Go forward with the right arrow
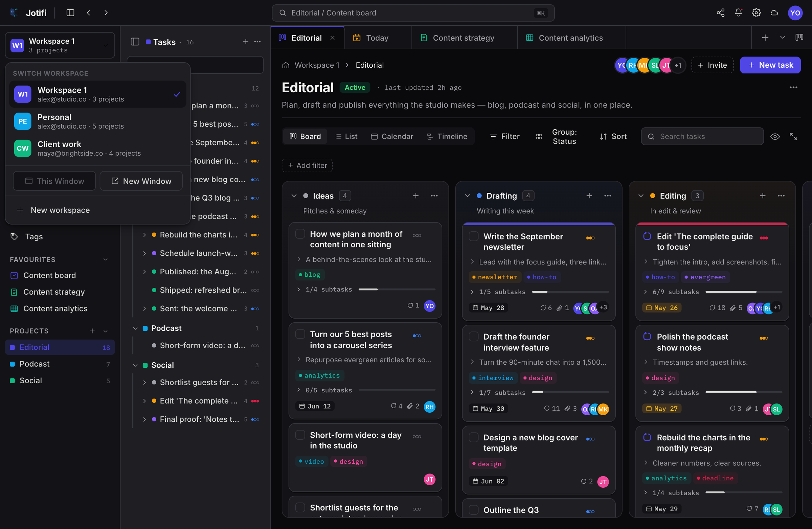Screen dimensions: 812x529 coord(106,13)
